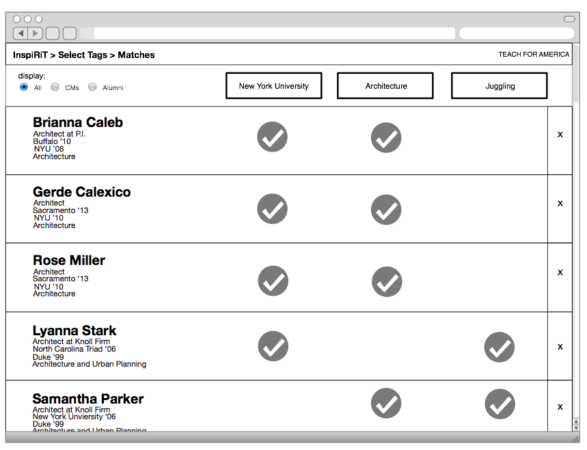
Task: Click the Juggling tag button
Action: coord(499,86)
